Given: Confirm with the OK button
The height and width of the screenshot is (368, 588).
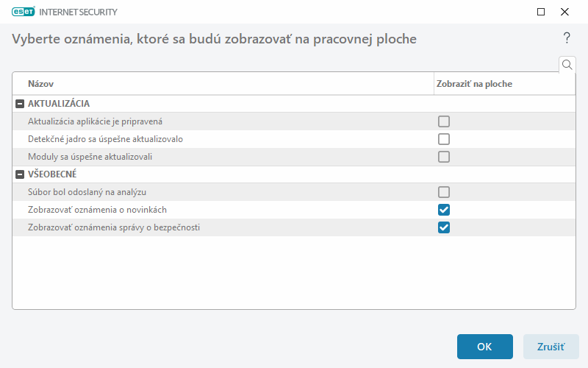Looking at the screenshot, I should (x=484, y=347).
